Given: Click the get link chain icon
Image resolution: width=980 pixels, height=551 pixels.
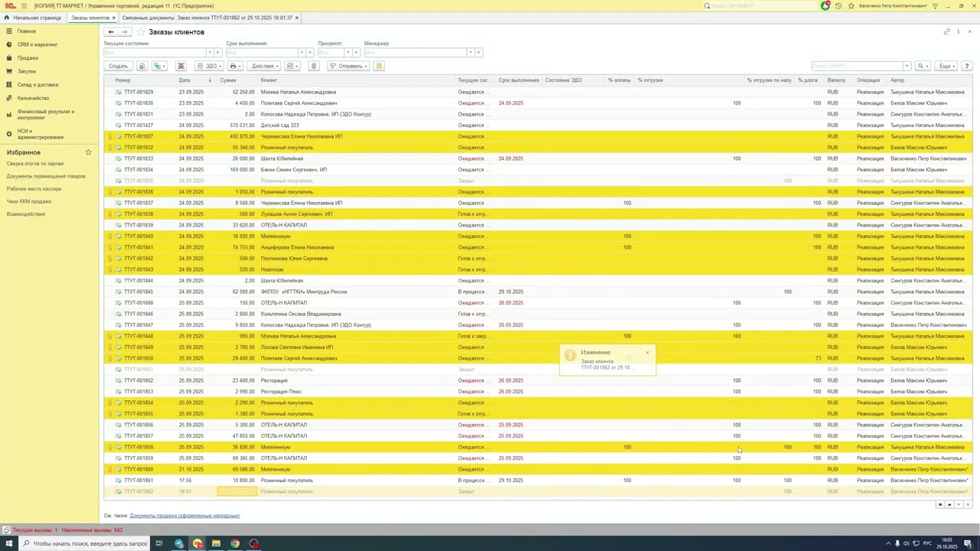Looking at the screenshot, I should 947,32.
